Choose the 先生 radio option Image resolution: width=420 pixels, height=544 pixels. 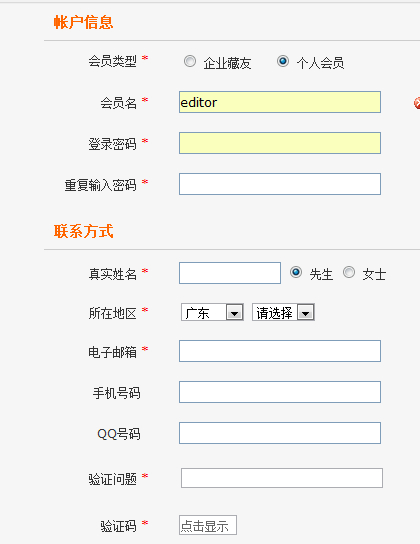coord(296,272)
